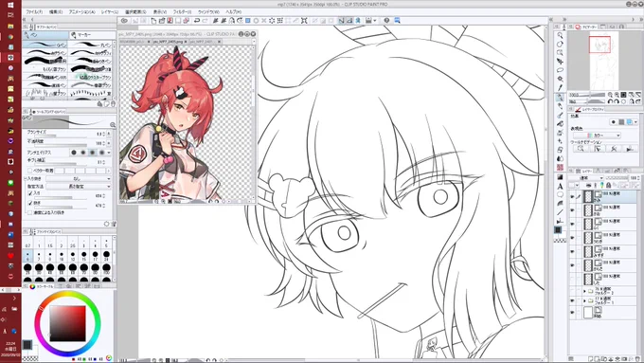The width and height of the screenshot is (644, 363).
Task: Open the 編集(E) menu
Action: [x=56, y=12]
